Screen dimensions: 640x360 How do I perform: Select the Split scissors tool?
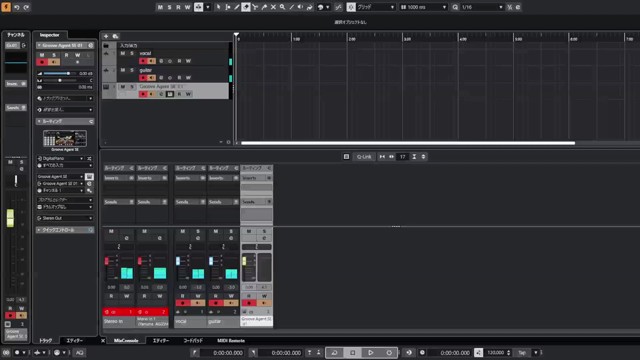(255, 7)
